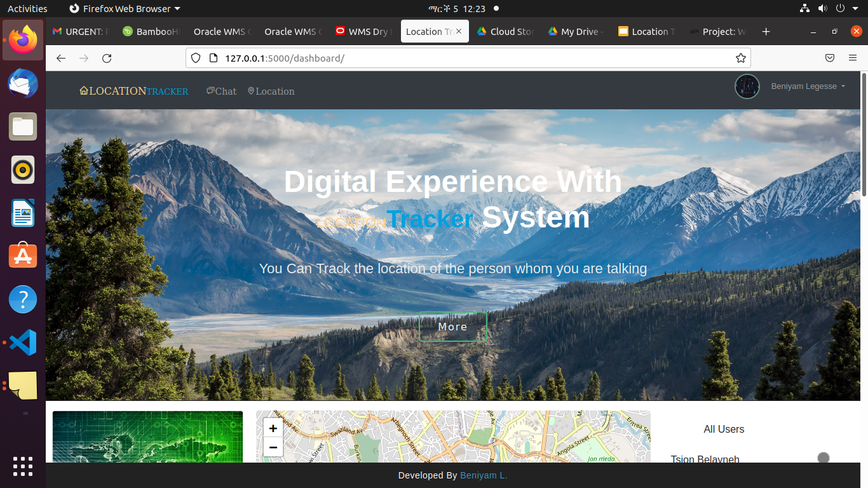Click the Location Tracker home logo

pos(133,91)
